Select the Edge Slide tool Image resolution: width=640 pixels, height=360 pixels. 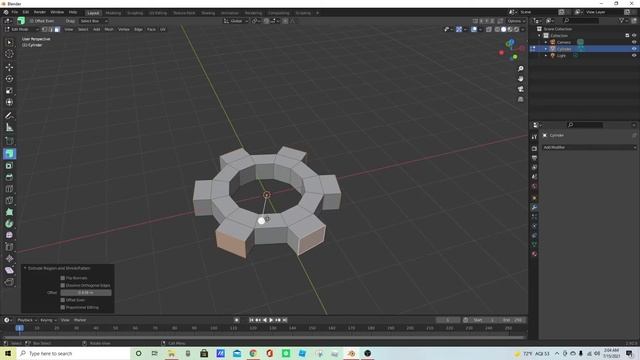pyautogui.click(x=9, y=247)
